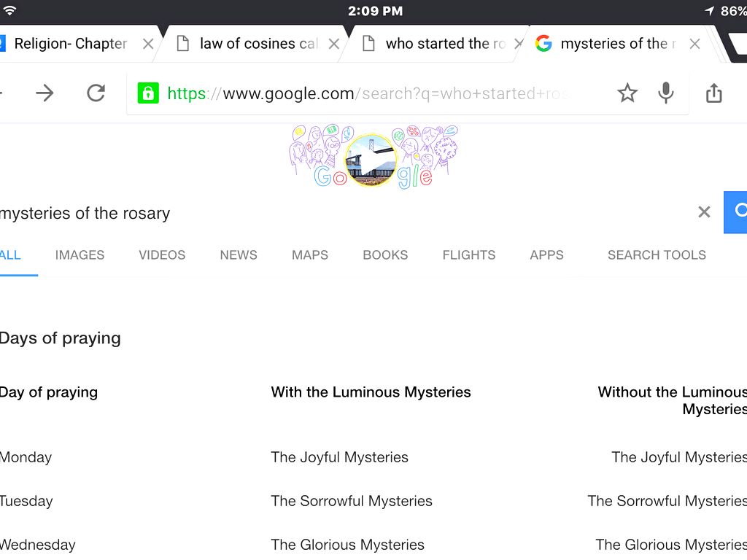Image resolution: width=747 pixels, height=560 pixels.
Task: Bookmark page using the star icon
Action: 627,93
